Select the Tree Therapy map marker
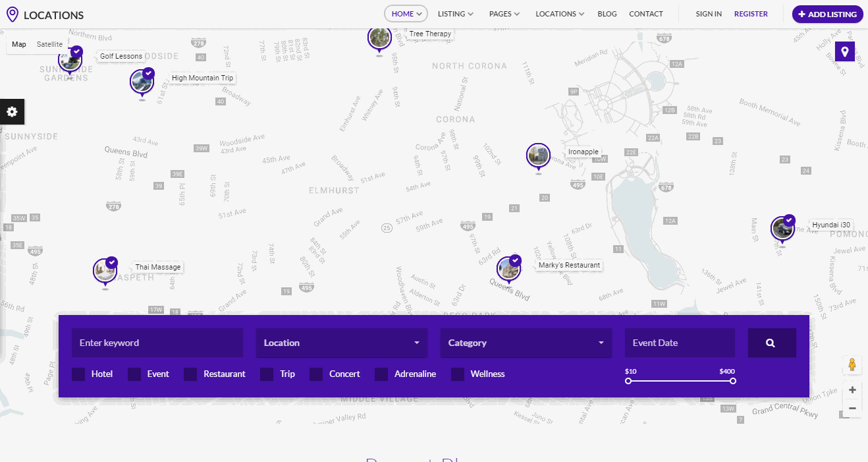 click(x=379, y=40)
